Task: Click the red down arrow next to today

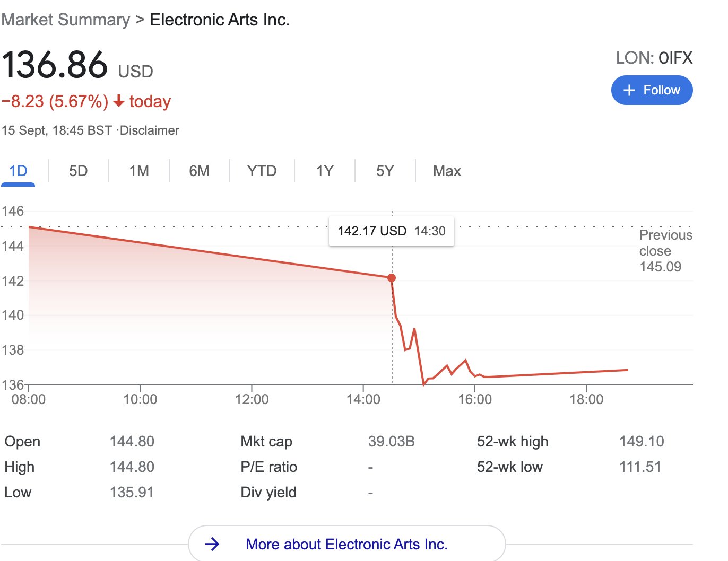Action: [x=119, y=101]
